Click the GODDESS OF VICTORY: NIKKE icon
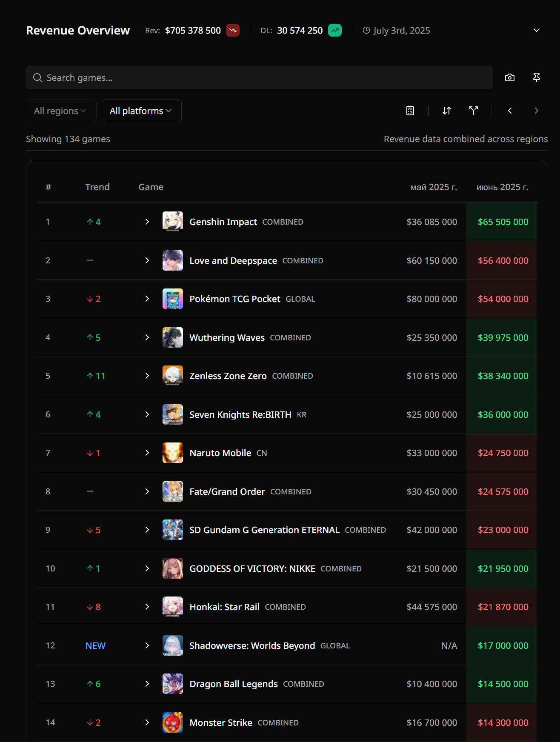Viewport: 560px width, 742px height. (173, 568)
